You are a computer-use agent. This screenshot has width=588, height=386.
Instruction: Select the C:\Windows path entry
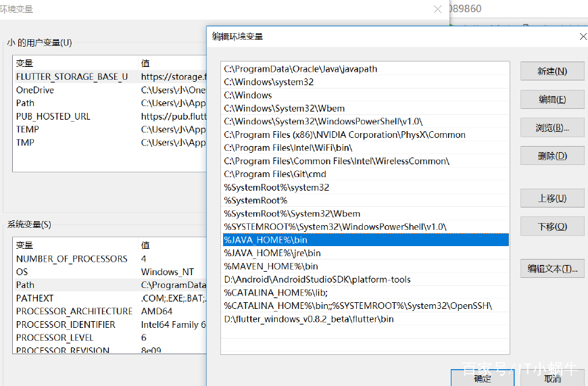[x=366, y=95]
